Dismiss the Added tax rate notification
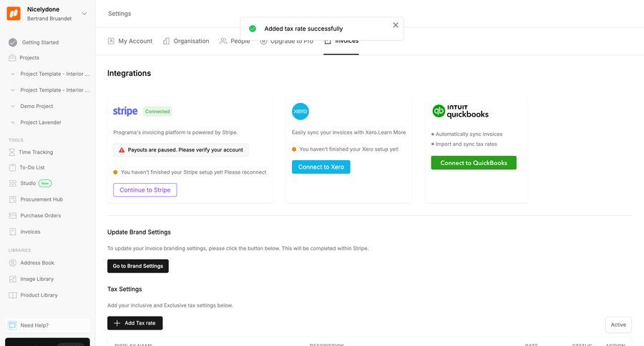 [396, 25]
